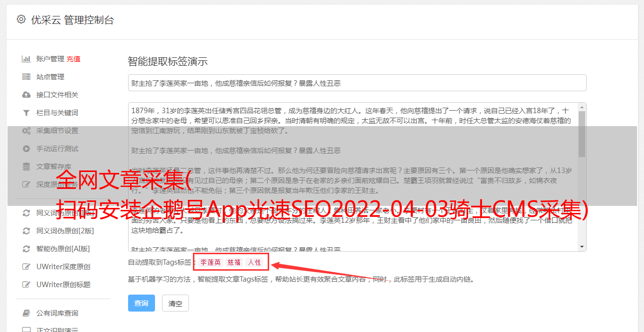This screenshot has width=644, height=332.
Task: Open 公有词库查询 menu item
Action: [57, 313]
